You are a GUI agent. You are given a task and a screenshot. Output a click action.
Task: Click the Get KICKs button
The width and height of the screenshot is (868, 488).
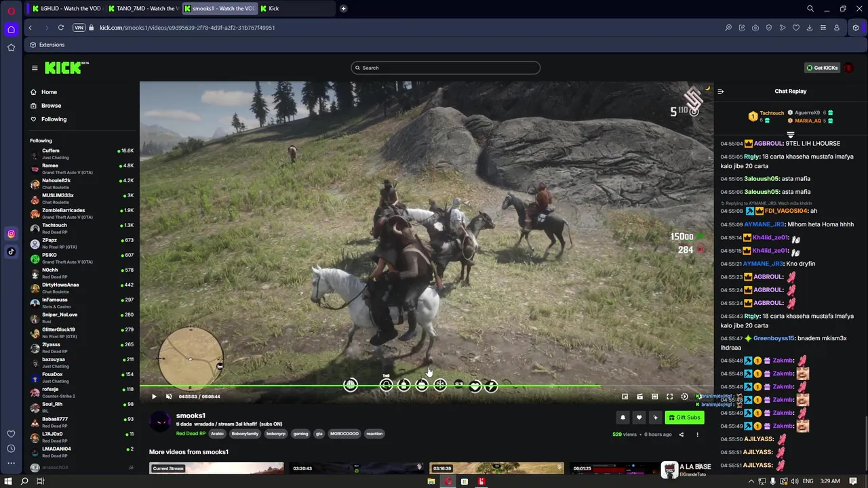(x=822, y=68)
